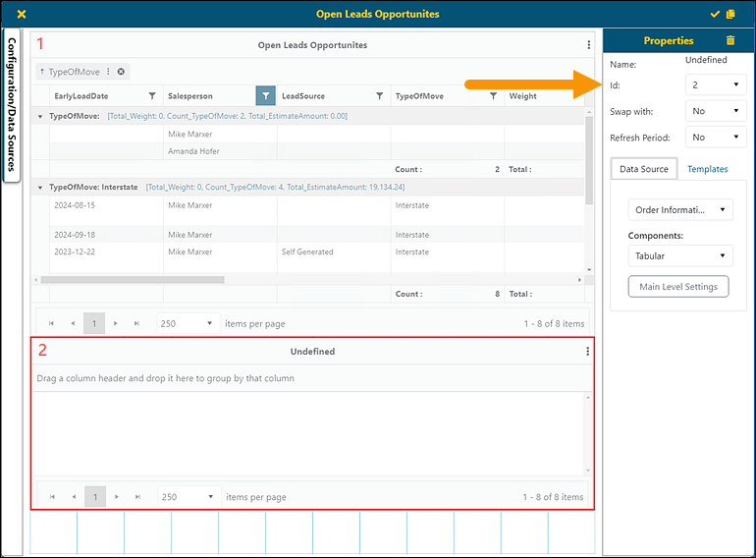
Task: Click page 1 button in top grid pager
Action: coord(93,323)
